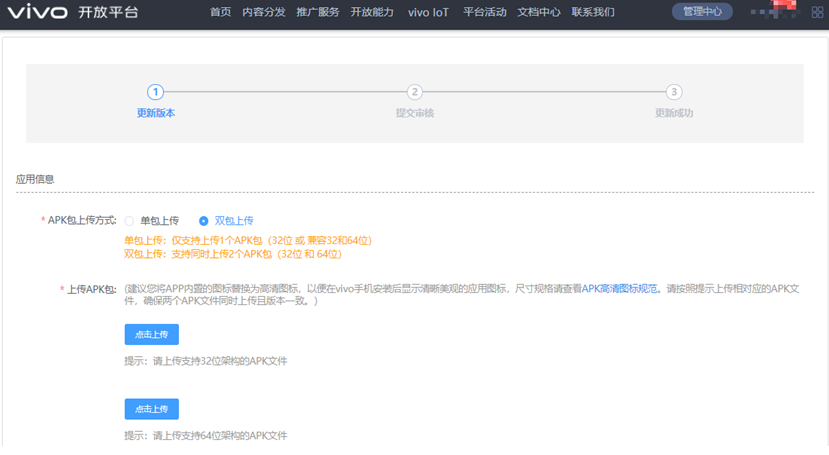This screenshot has width=829, height=455.
Task: Click the 应用信息 section heading
Action: point(35,179)
